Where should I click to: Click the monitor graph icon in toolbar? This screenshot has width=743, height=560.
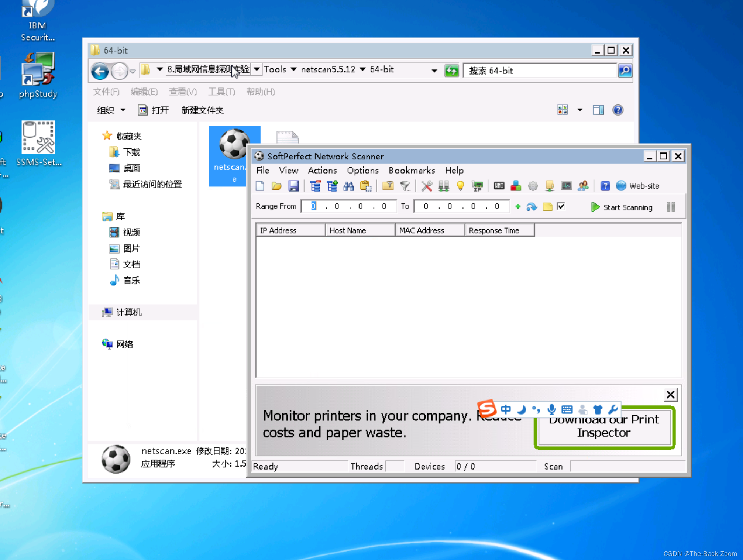(x=566, y=186)
